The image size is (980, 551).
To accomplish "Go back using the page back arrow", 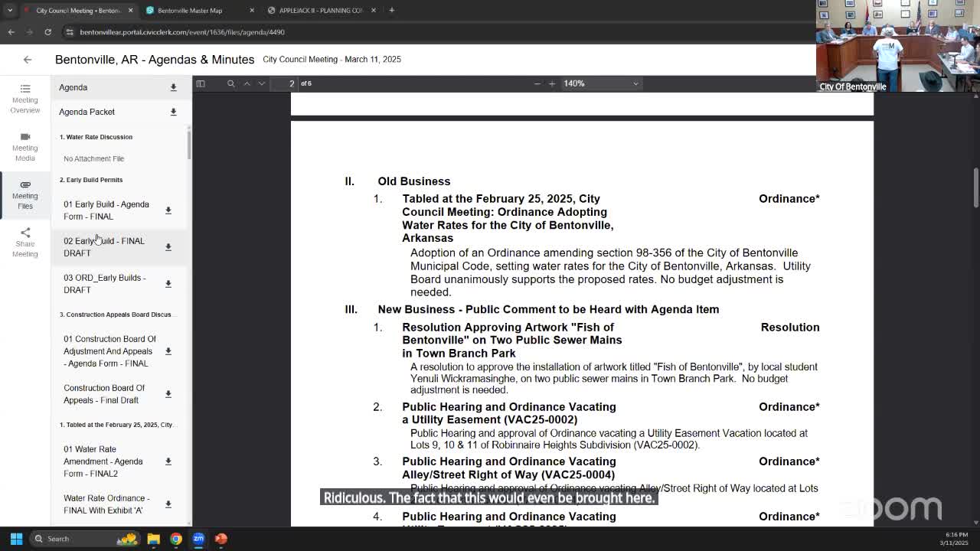I will coord(28,60).
